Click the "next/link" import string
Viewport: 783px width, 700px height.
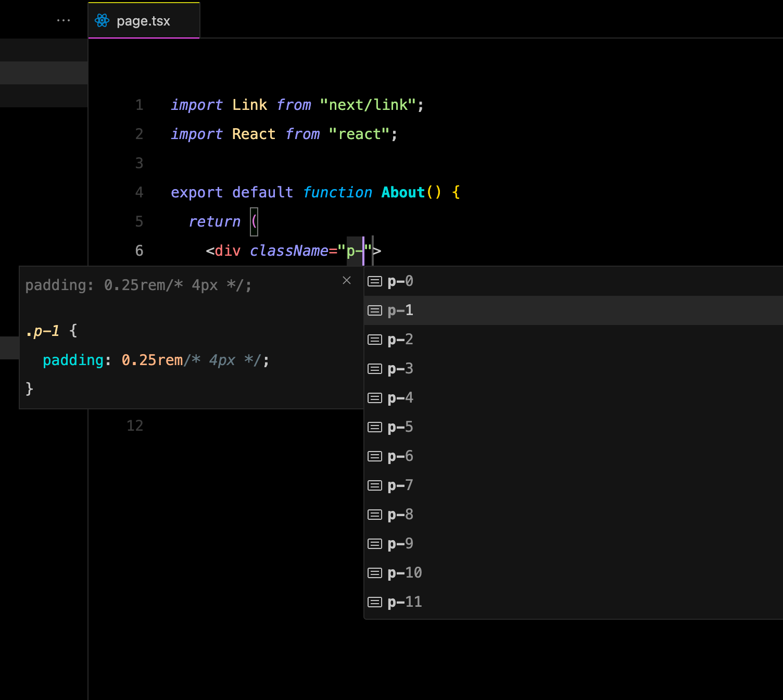(x=368, y=105)
